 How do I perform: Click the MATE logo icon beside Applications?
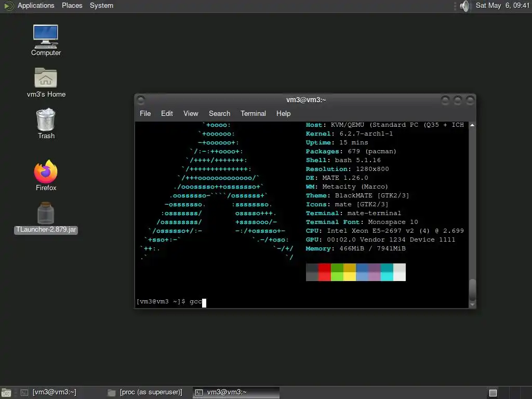point(8,6)
